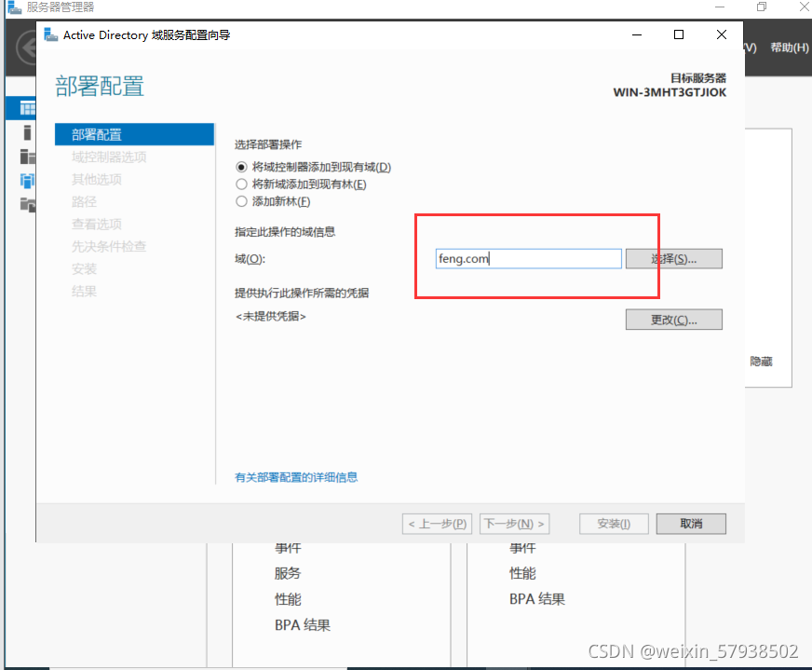Open file services icon in Server Manager sidebar

point(27,204)
